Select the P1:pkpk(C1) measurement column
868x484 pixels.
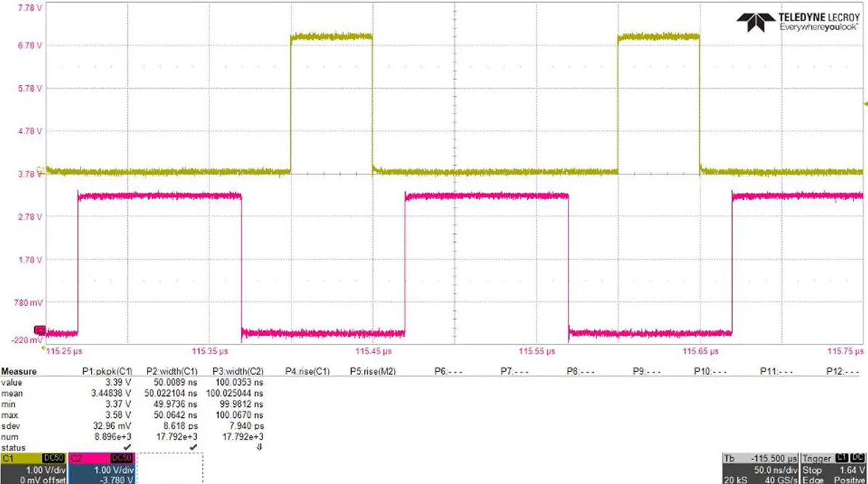coord(106,371)
